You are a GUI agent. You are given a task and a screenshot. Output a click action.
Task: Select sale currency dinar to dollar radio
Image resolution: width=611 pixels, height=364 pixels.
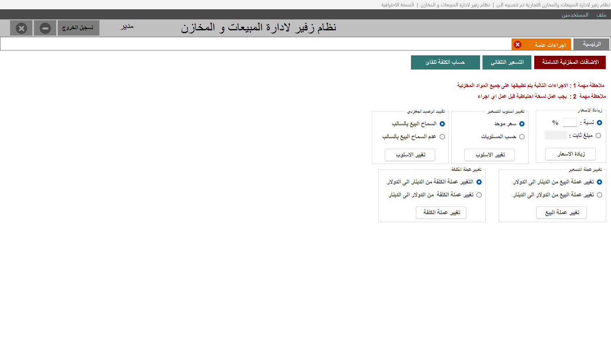tap(599, 182)
